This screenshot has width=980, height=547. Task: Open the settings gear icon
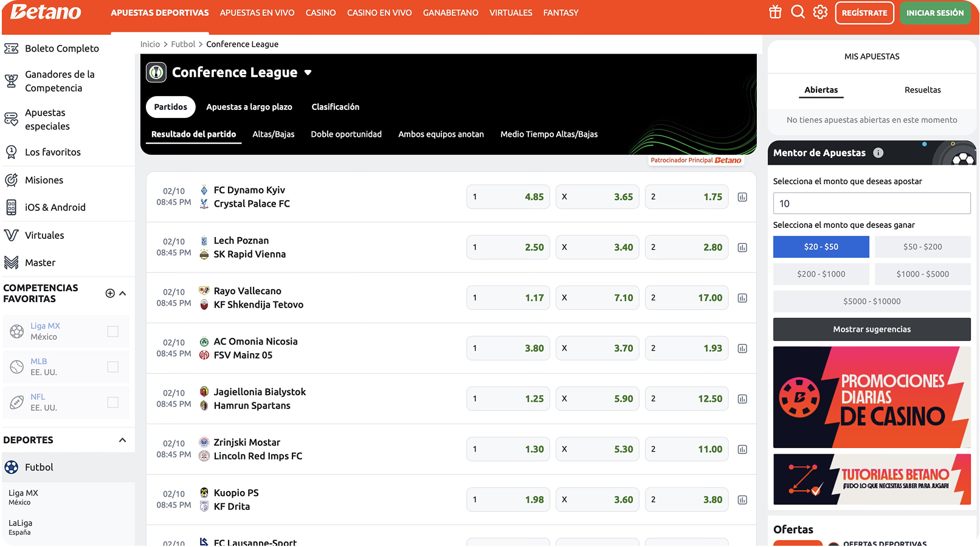pos(820,12)
